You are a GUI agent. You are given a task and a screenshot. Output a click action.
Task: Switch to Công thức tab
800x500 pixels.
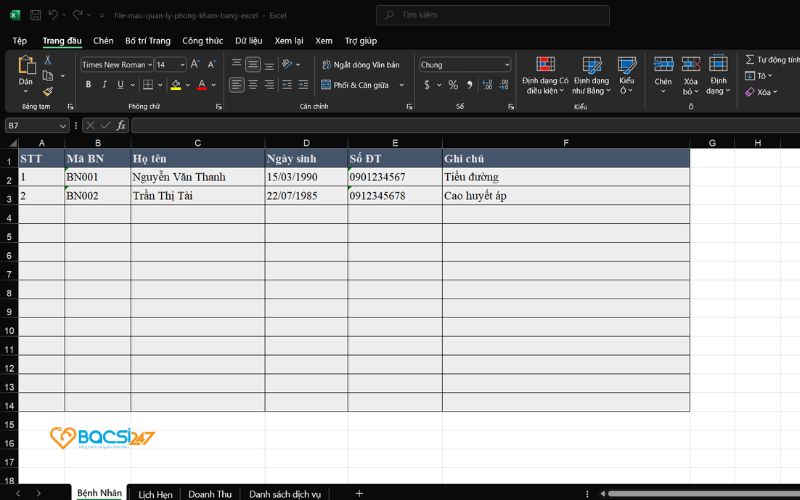point(203,41)
